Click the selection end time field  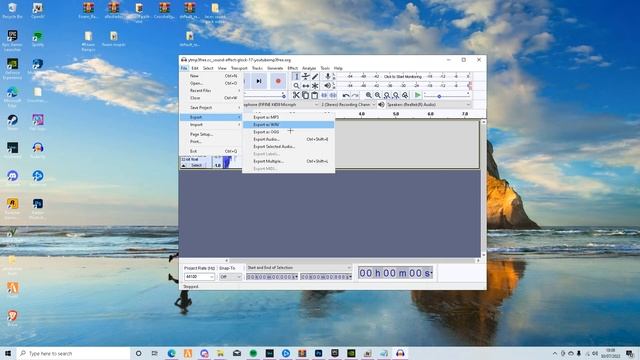326,277
